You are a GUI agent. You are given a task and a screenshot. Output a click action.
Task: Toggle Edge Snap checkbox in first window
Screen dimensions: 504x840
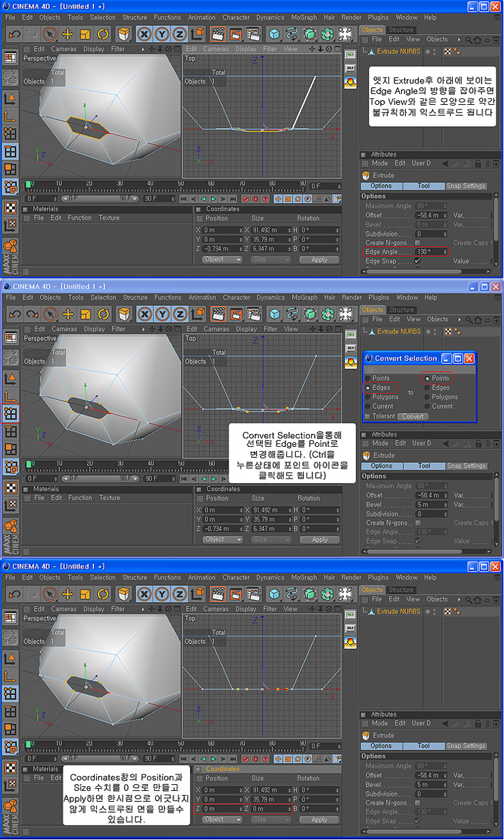(x=418, y=262)
